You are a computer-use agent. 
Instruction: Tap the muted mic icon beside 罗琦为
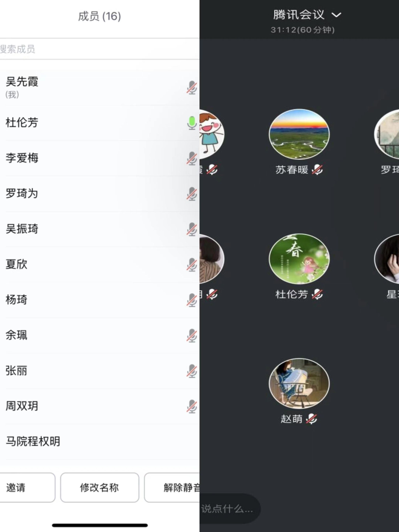(192, 194)
